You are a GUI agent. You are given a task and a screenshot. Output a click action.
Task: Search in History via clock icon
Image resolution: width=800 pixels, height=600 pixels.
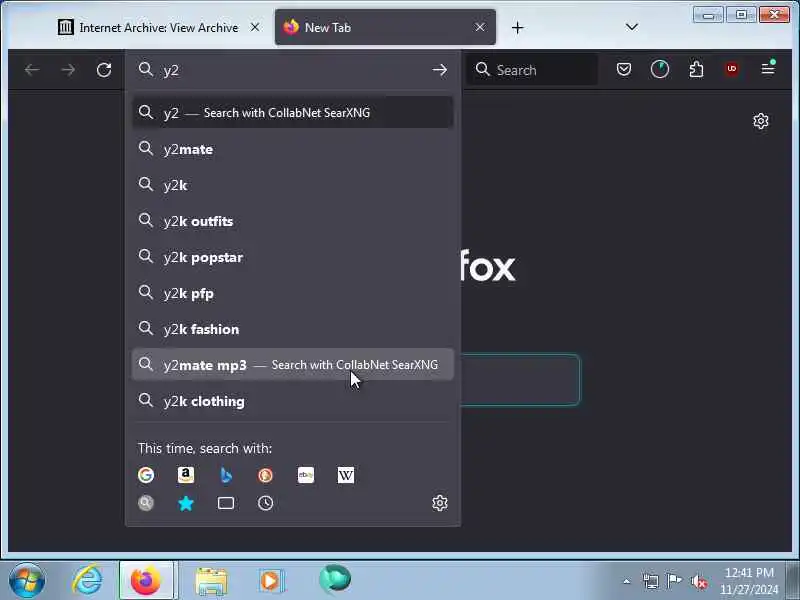(265, 503)
